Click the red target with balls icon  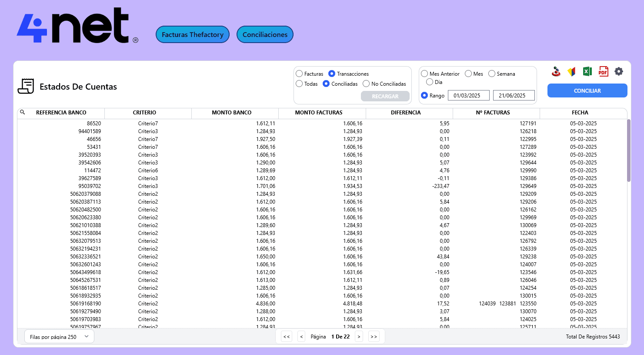click(556, 72)
